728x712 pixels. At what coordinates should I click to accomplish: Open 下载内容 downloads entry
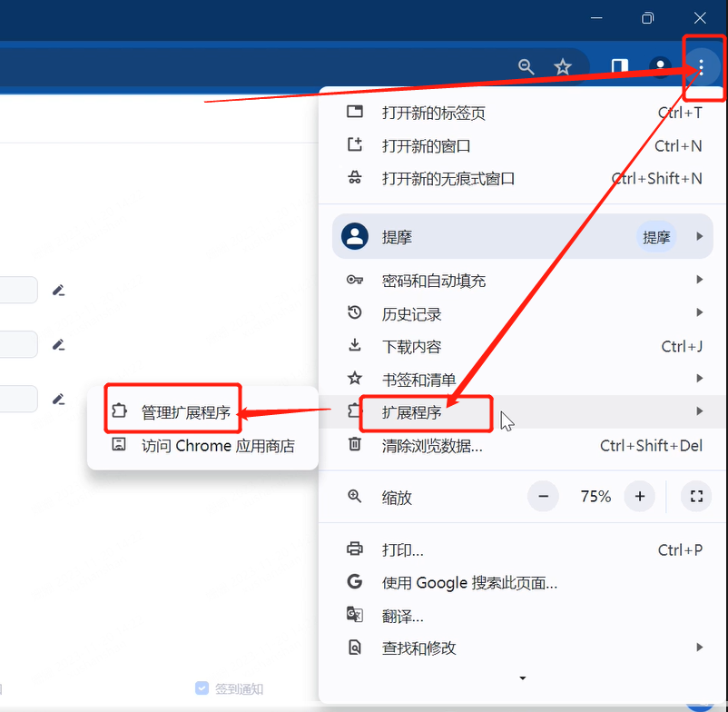(523, 347)
